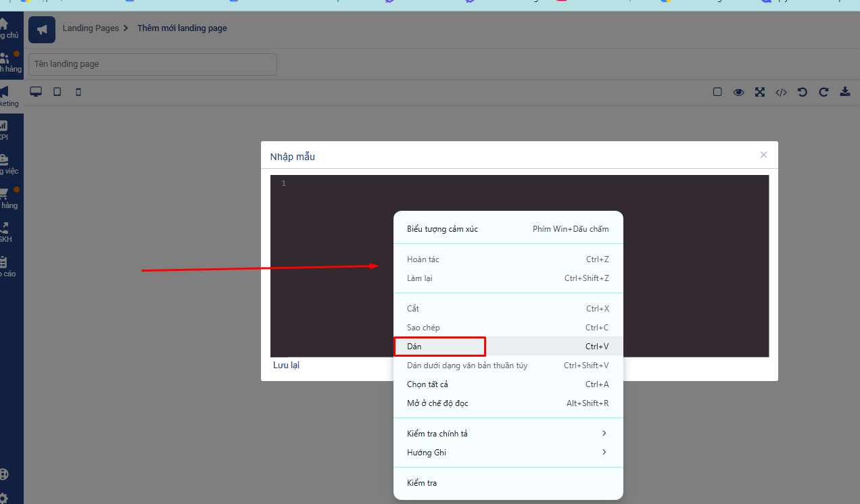Switch to tablet preview icon

click(x=57, y=92)
